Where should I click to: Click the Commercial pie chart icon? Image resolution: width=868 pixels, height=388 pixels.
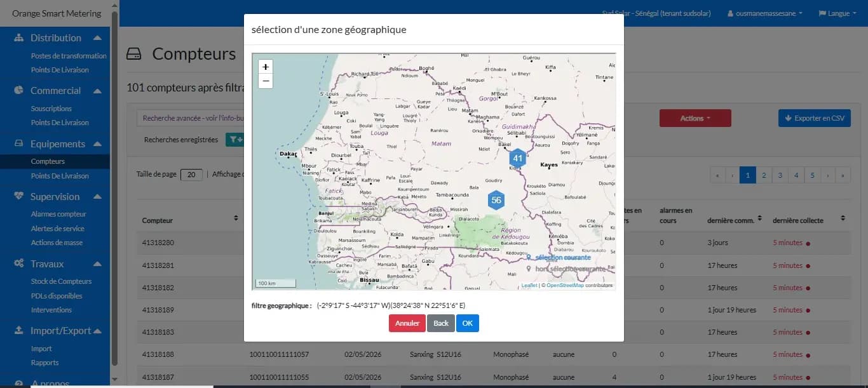tap(19, 90)
